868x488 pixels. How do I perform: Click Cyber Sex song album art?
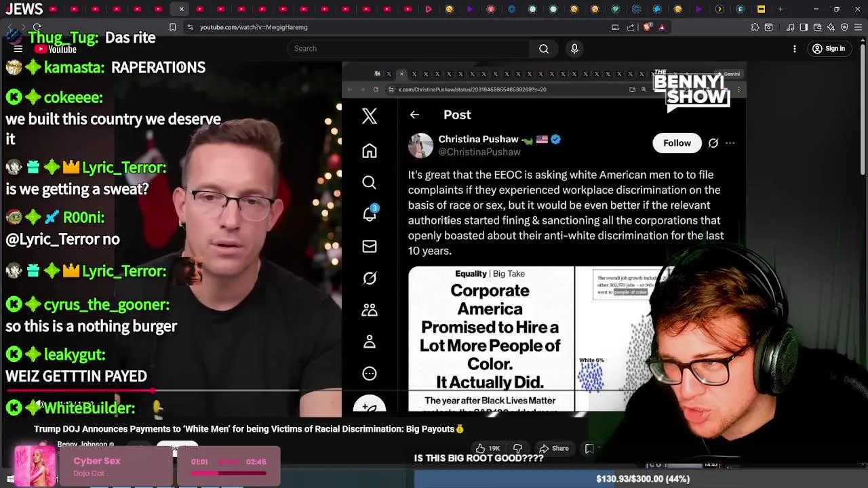[35, 466]
